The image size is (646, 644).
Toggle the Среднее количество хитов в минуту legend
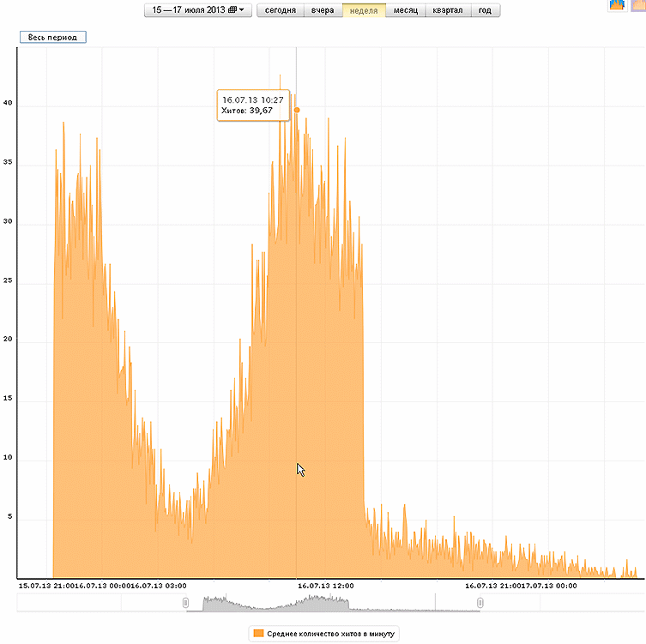tap(323, 634)
